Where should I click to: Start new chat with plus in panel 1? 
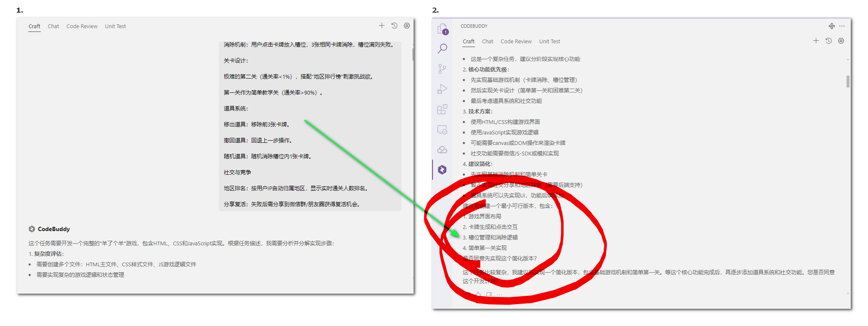382,26
